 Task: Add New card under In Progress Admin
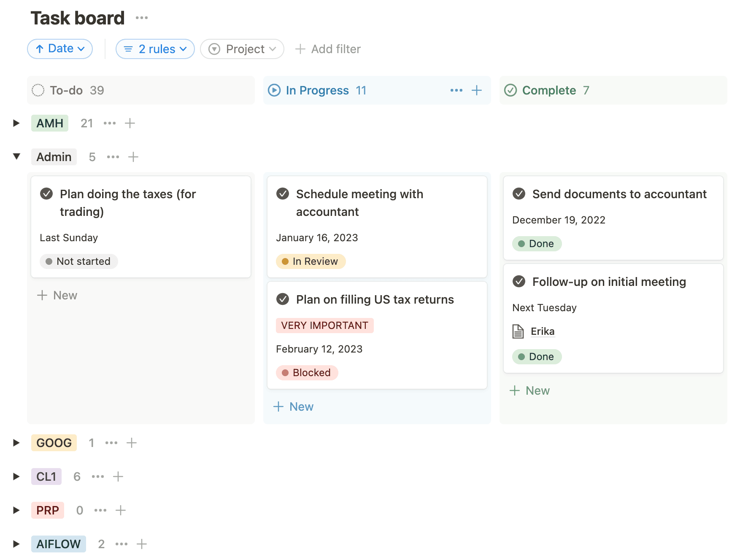(293, 407)
